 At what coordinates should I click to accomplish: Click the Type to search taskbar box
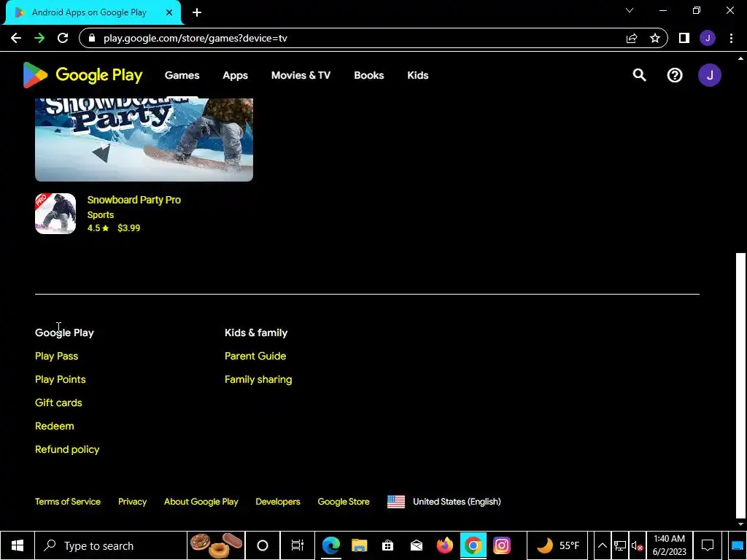click(x=111, y=545)
